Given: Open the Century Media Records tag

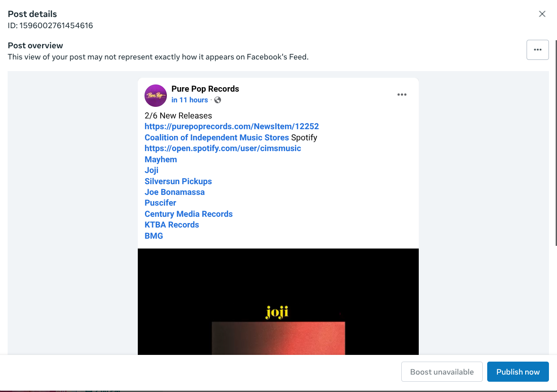Looking at the screenshot, I should click(188, 214).
